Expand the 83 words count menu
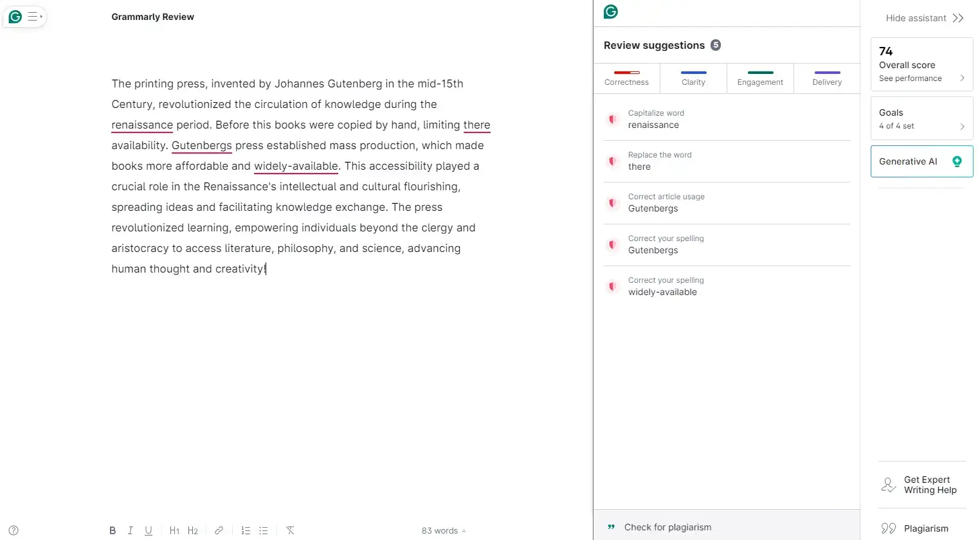Screen dimensions: 980x540 tap(444, 530)
